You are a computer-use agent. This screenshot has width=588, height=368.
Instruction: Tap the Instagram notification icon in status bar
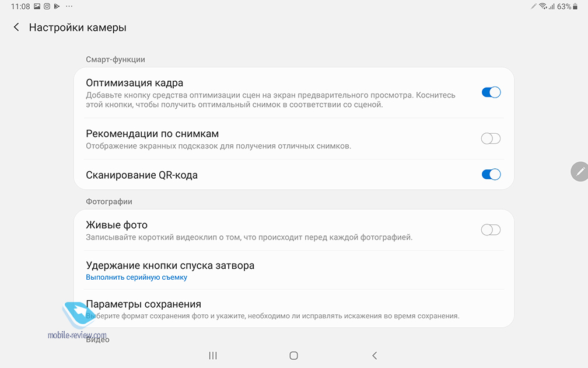click(47, 6)
